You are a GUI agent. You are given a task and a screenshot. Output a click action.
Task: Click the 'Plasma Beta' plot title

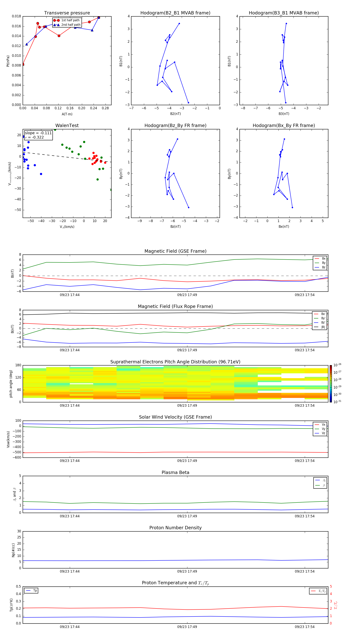[x=175, y=473]
